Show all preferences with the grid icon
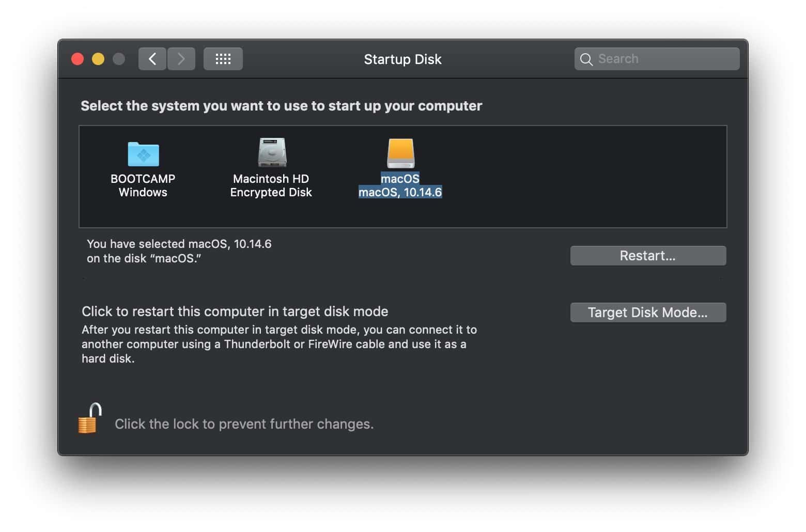Viewport: 806px width, 532px height. tap(223, 59)
